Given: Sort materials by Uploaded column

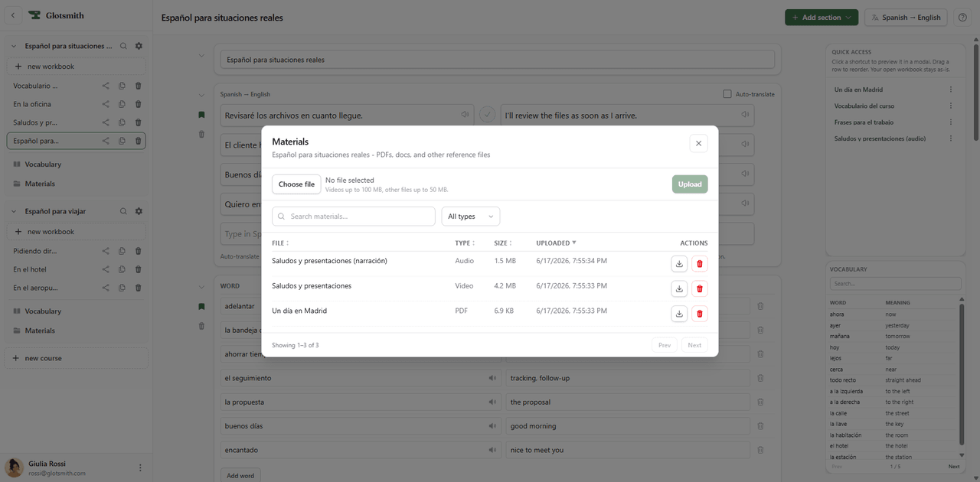Looking at the screenshot, I should (556, 243).
